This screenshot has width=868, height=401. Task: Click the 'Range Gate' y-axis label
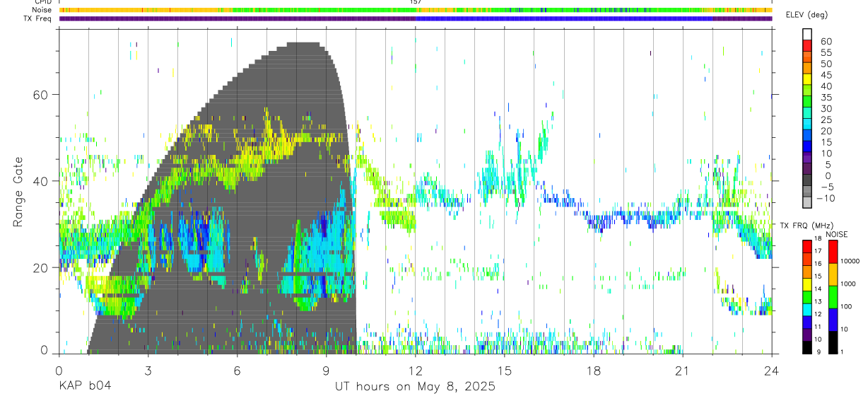pyautogui.click(x=18, y=192)
